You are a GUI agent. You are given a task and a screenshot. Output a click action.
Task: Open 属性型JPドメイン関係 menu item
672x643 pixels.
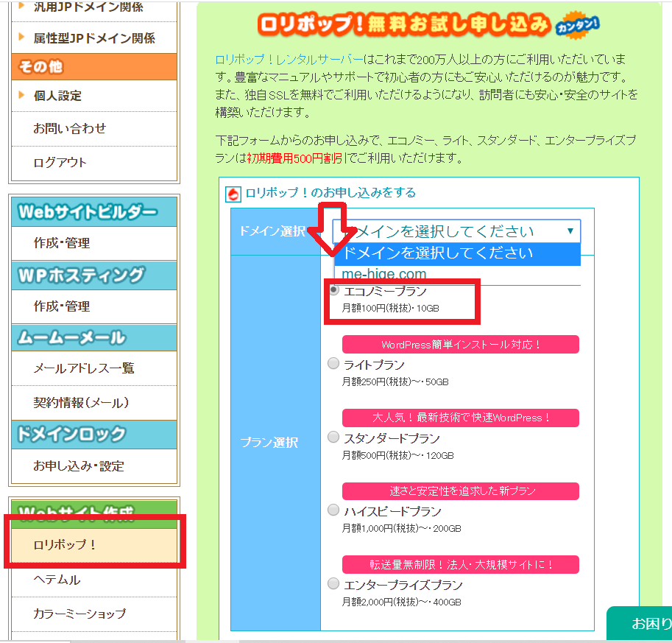coord(94,38)
